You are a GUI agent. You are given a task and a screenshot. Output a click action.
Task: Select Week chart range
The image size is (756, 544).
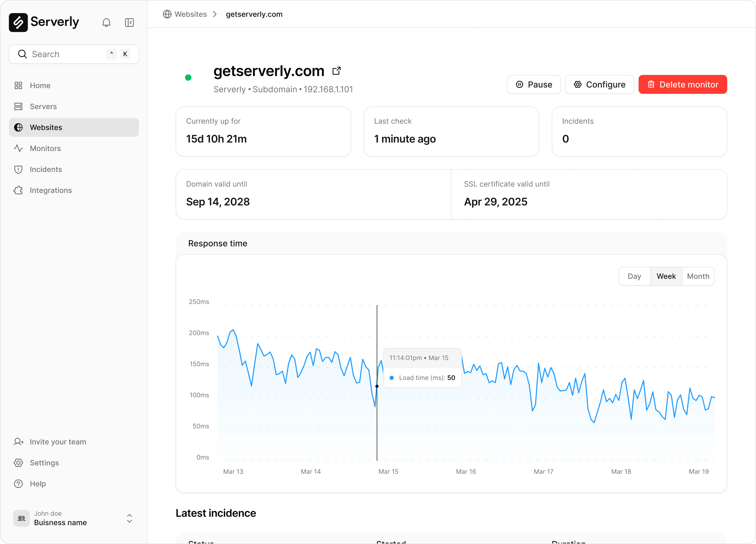[x=666, y=276]
